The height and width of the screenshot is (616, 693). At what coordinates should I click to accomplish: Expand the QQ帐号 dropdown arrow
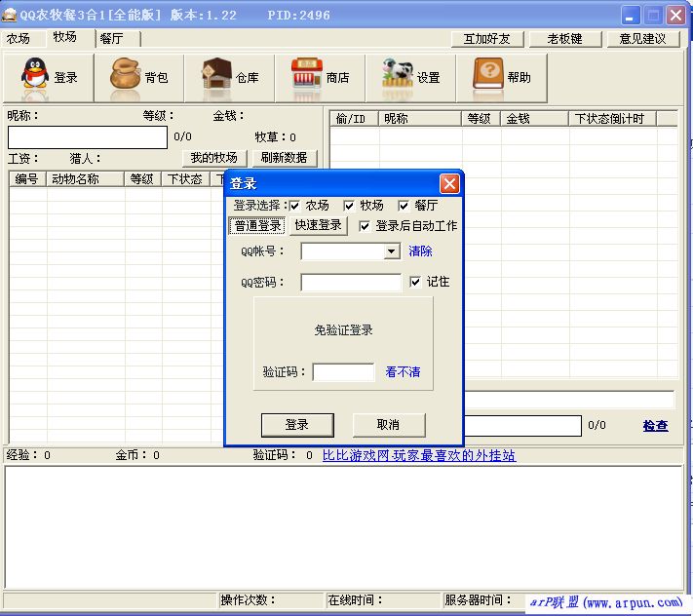[x=392, y=251]
